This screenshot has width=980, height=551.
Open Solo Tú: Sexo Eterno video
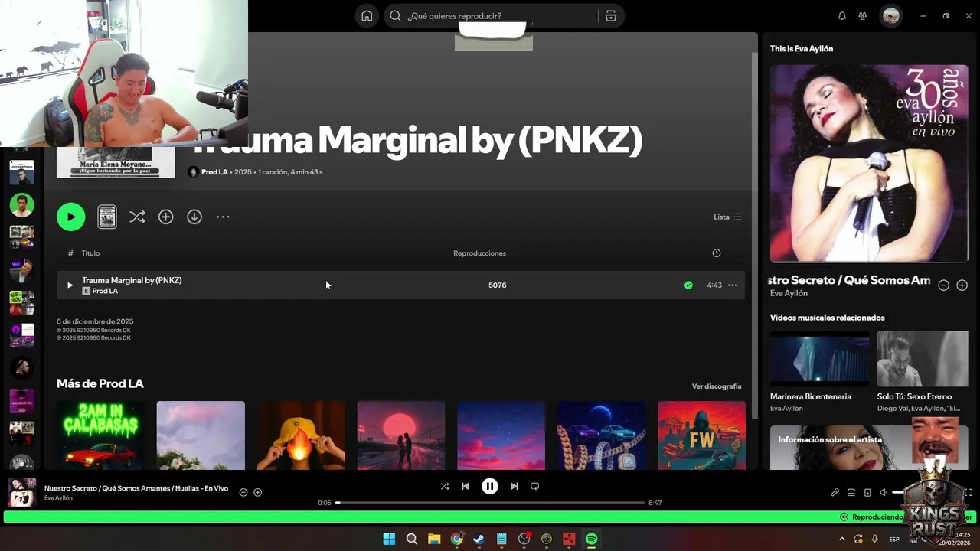point(923,359)
